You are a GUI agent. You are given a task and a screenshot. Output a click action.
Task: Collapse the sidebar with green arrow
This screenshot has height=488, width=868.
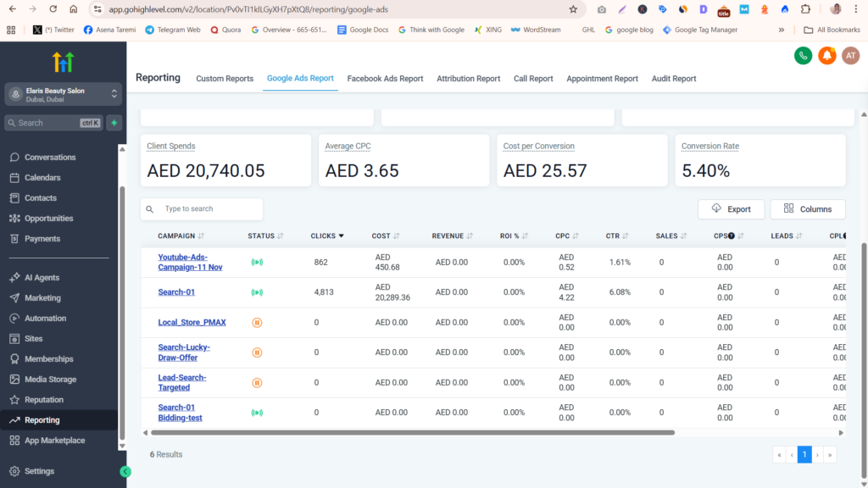[x=125, y=472]
